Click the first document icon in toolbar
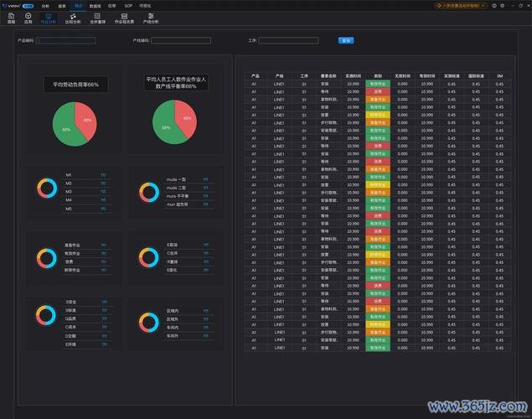 (11, 18)
